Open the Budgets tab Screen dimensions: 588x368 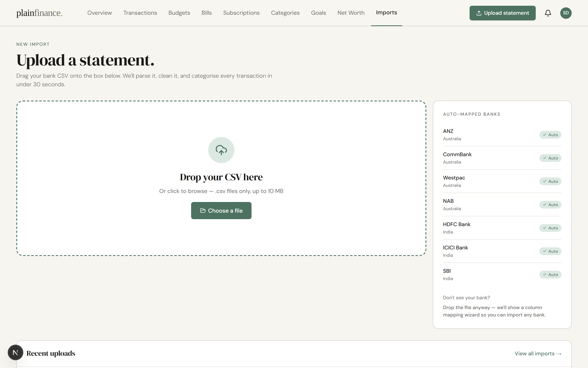point(179,13)
